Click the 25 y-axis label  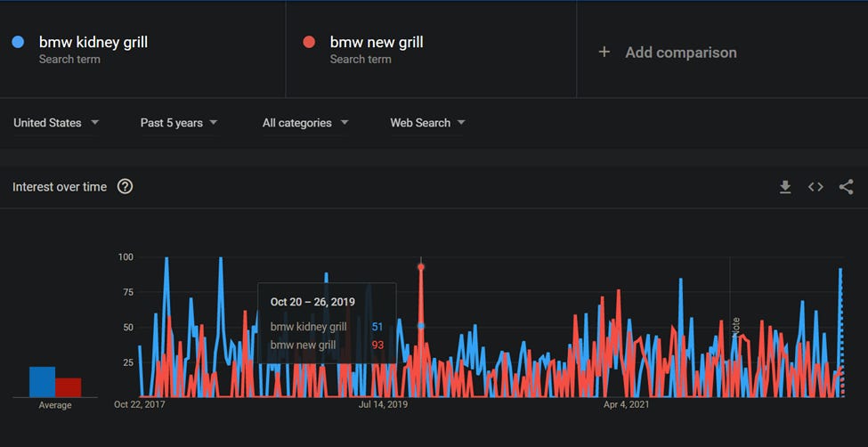(128, 362)
